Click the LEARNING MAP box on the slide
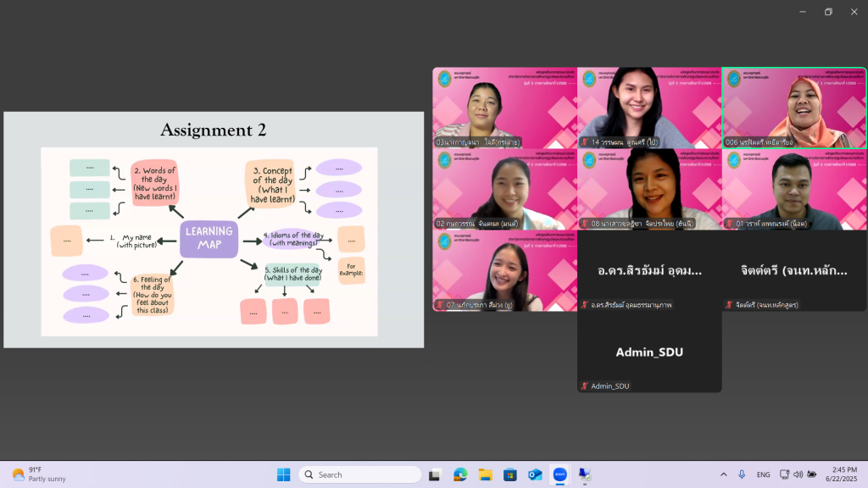The width and height of the screenshot is (868, 488). click(x=209, y=239)
